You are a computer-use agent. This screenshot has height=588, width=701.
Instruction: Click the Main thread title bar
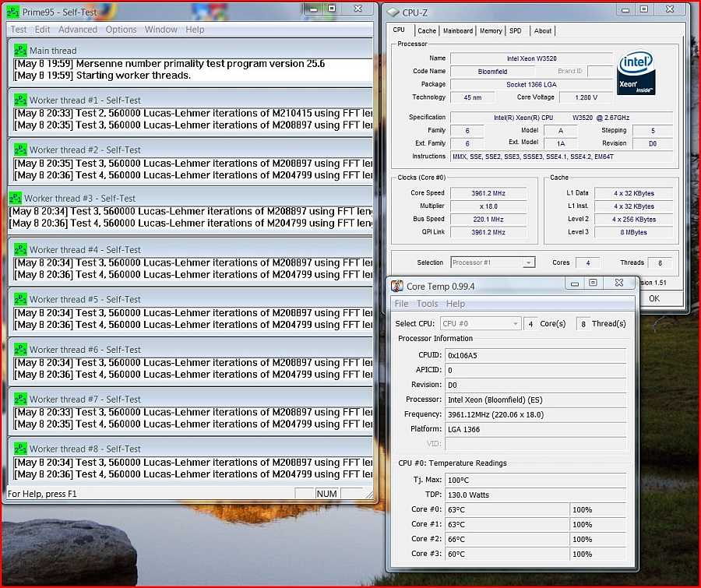(191, 50)
